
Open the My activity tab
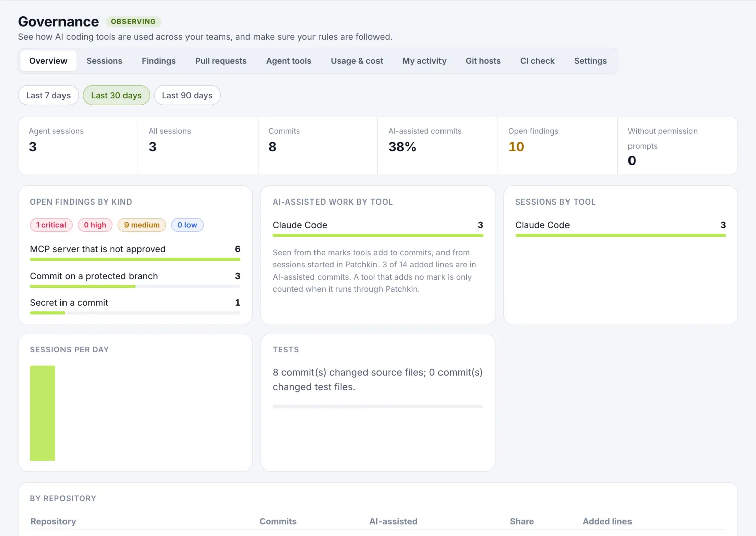pyautogui.click(x=424, y=61)
